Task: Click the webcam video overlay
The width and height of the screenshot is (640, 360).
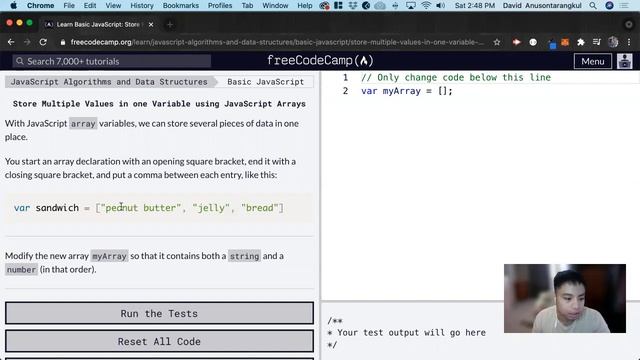Action: [564, 298]
